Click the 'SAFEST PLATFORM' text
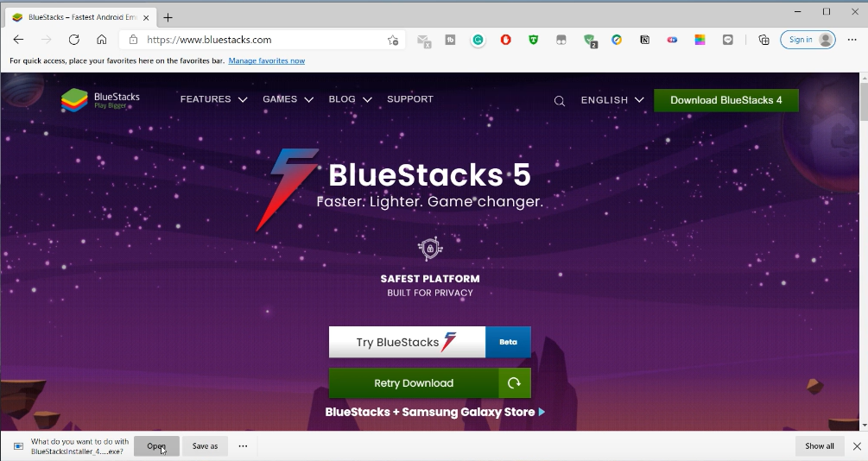 (430, 279)
